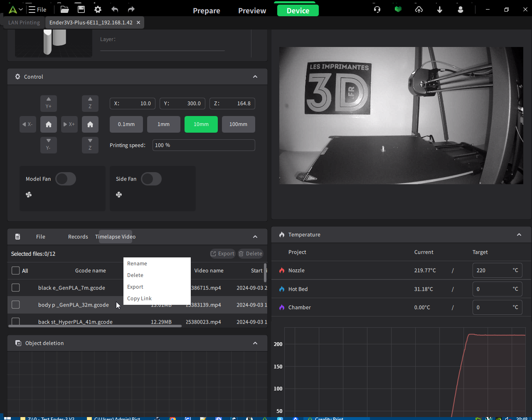Image resolution: width=532 pixels, height=420 pixels.
Task: Click the upload to cloud icon
Action: point(419,9)
